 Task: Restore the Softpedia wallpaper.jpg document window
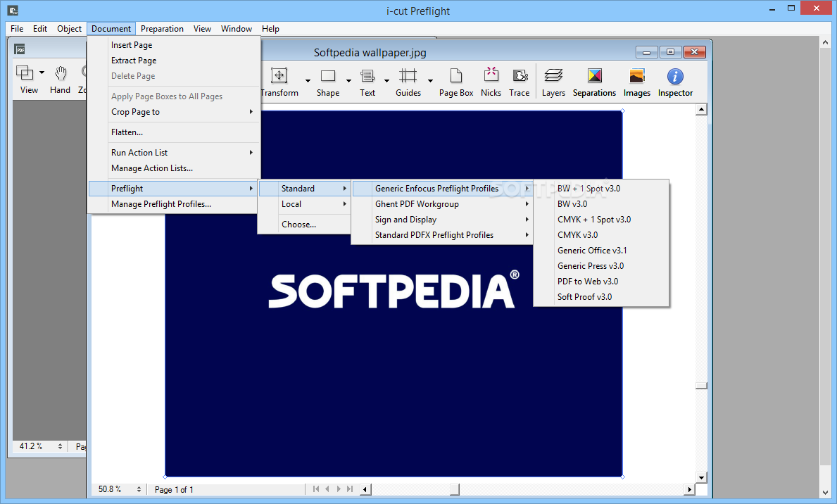(x=670, y=52)
